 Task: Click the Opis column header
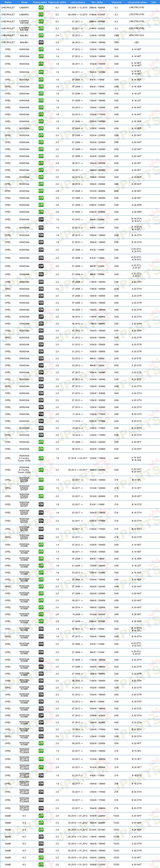(154, 2)
